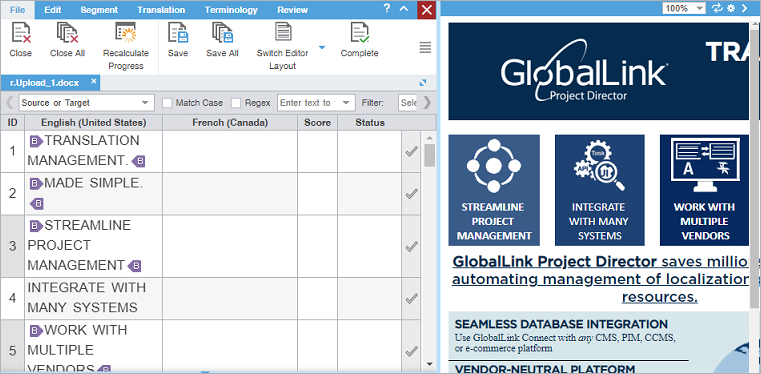Close the r.Upload_1.docx tab
Viewport: 761px width, 374px height.
click(94, 81)
